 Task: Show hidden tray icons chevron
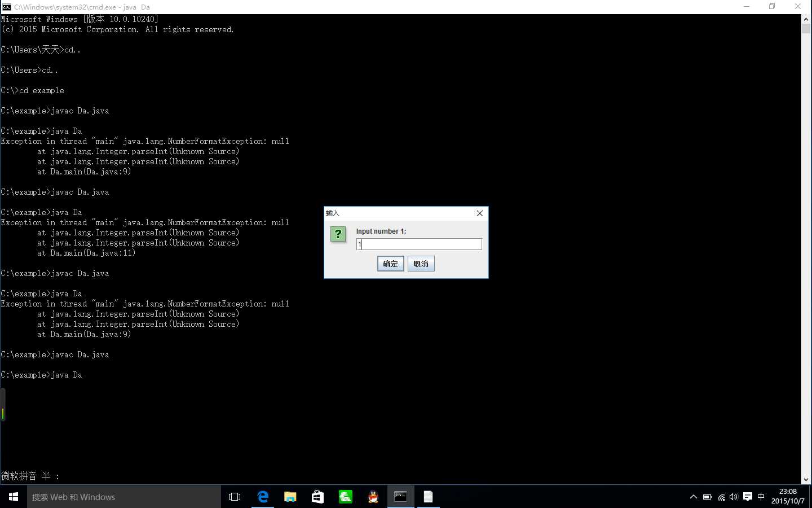(x=693, y=497)
